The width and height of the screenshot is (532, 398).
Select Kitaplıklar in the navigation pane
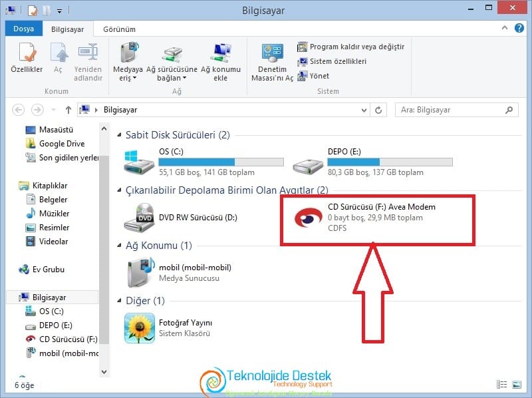click(x=43, y=186)
